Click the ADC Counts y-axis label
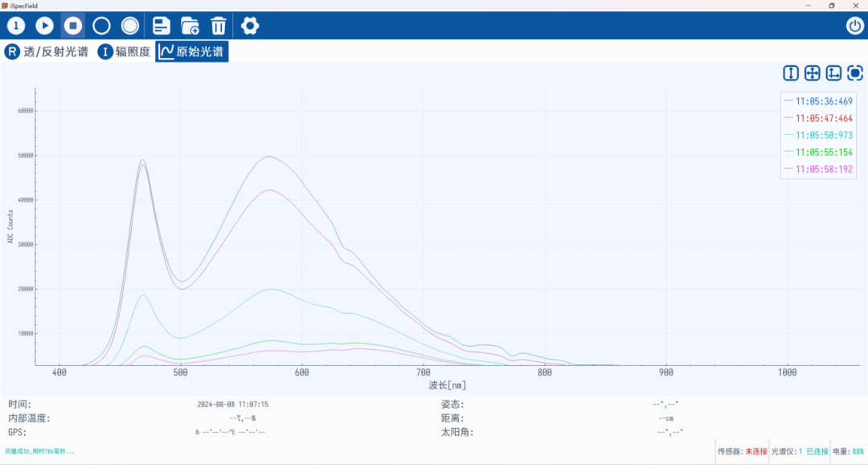Image resolution: width=868 pixels, height=465 pixels. pos(10,227)
